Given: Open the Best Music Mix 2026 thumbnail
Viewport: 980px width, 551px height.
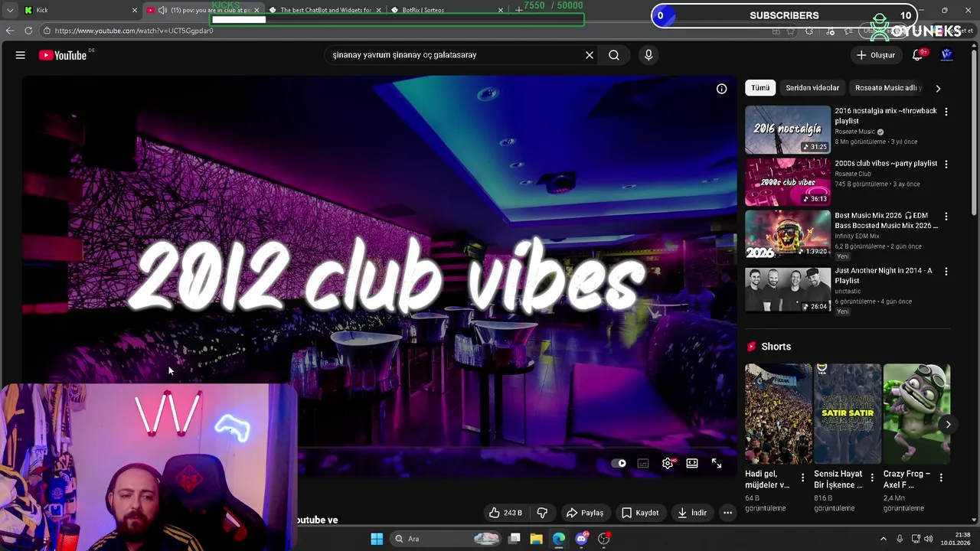Looking at the screenshot, I should coord(788,235).
